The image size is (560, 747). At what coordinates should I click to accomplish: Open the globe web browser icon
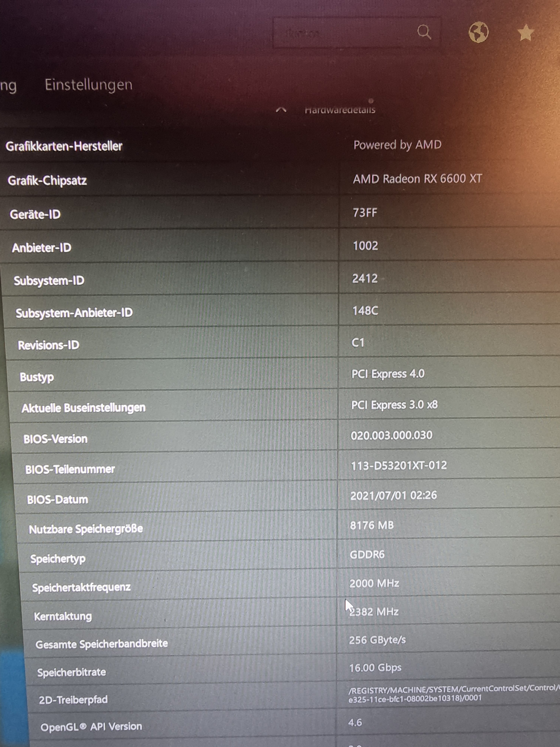coord(478,32)
